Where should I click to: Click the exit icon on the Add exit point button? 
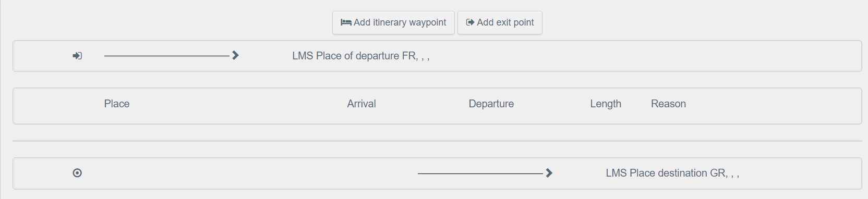point(470,22)
